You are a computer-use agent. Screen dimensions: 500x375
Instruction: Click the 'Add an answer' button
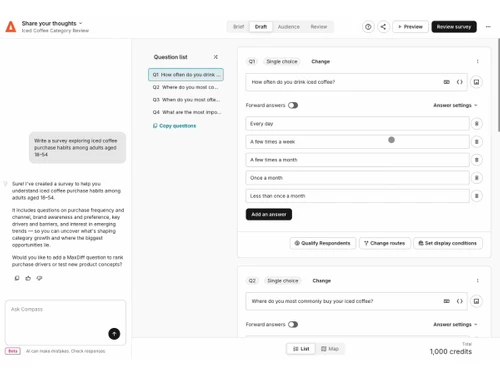[269, 214]
